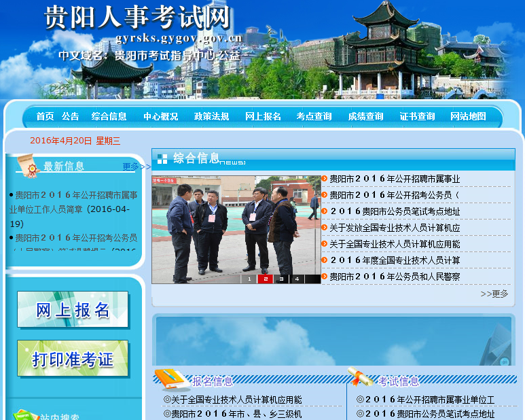The height and width of the screenshot is (420, 525).
Task: Open the 首页 navigation item
Action: click(x=45, y=116)
